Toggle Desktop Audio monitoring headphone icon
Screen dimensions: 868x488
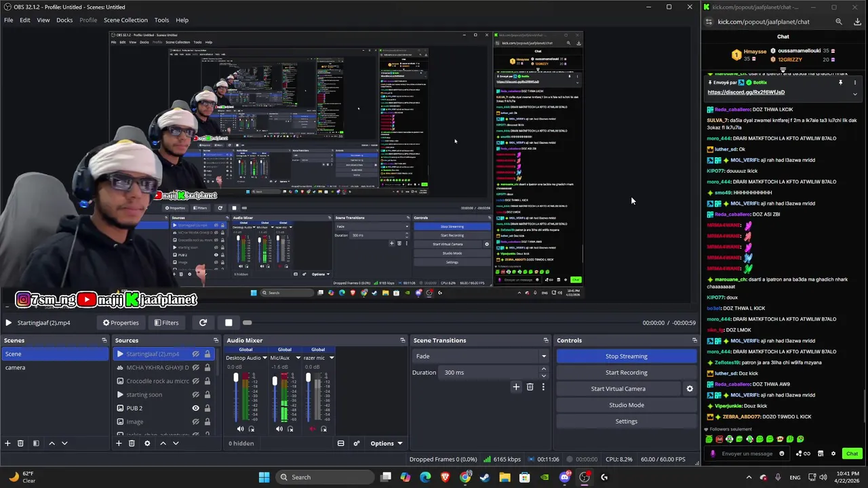pyautogui.click(x=252, y=429)
